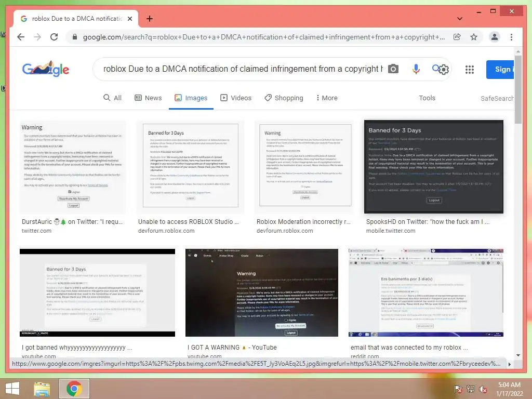
Task: Open Windows Start button
Action: tap(12, 389)
